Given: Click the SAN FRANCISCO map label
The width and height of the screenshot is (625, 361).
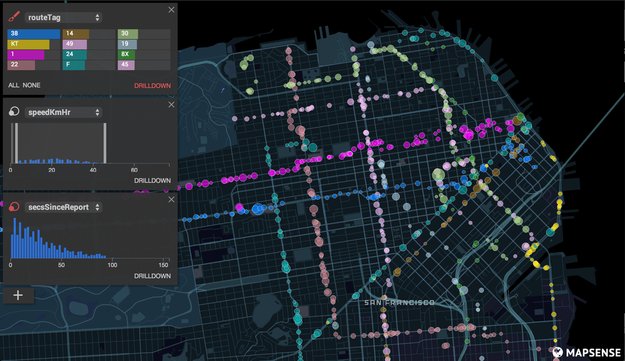Looking at the screenshot, I should (x=399, y=303).
